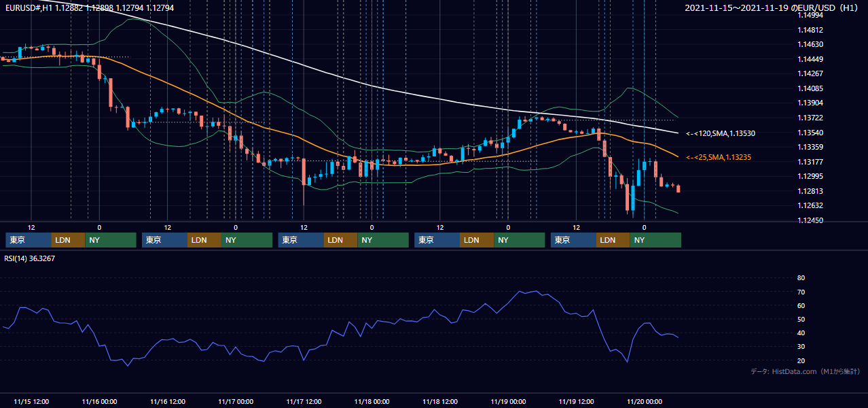
Task: Click price axis label 1.12450
Action: [x=810, y=220]
